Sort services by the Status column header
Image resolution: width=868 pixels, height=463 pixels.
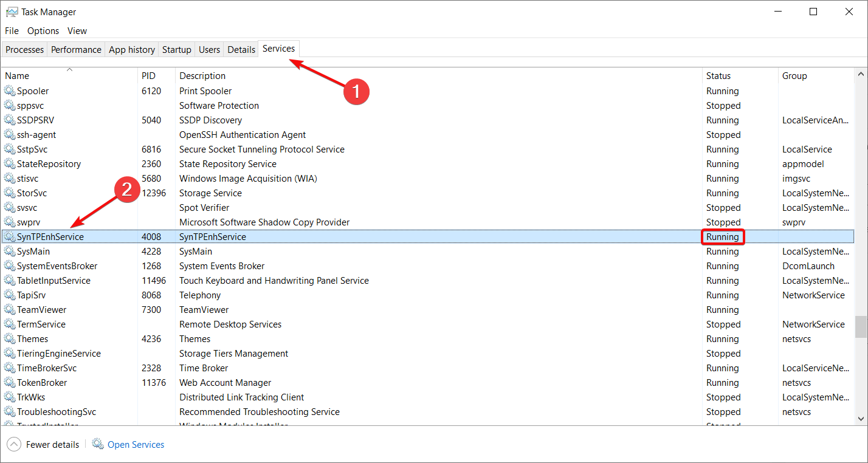coord(718,76)
